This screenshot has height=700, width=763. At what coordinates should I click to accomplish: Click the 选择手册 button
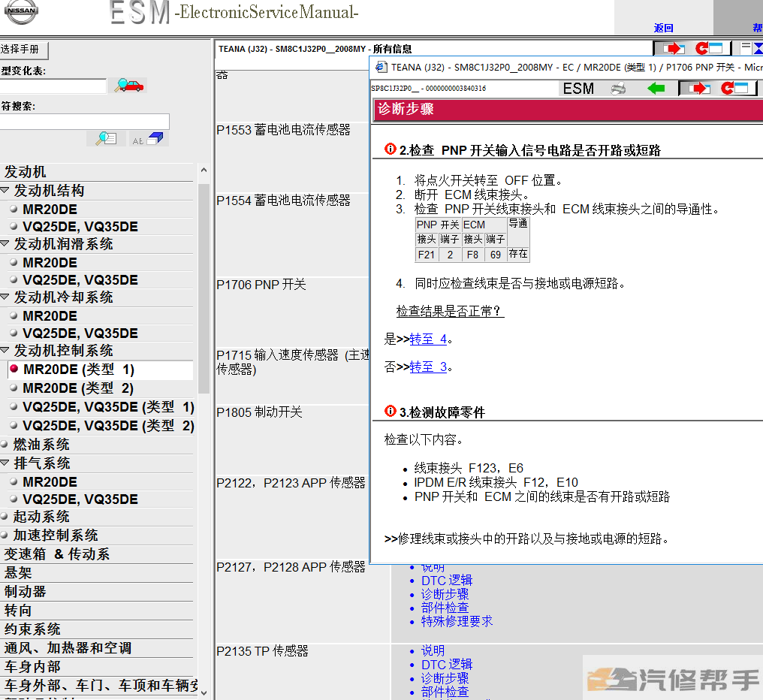point(24,50)
